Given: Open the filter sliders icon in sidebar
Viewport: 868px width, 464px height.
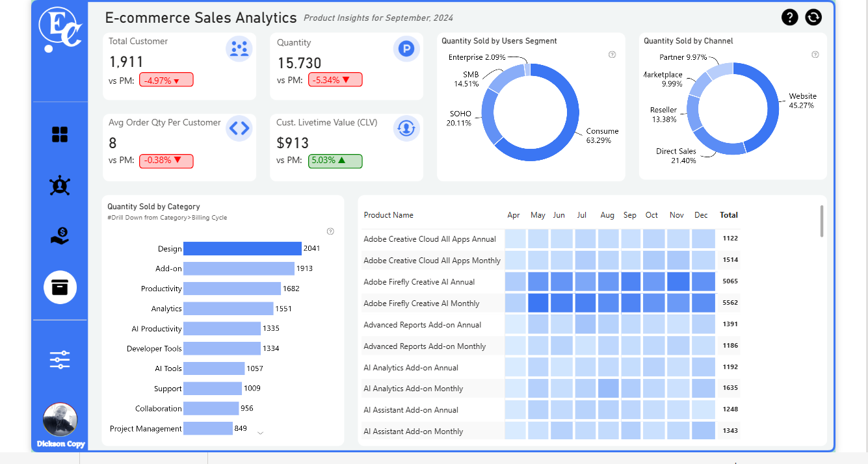Looking at the screenshot, I should coord(60,359).
